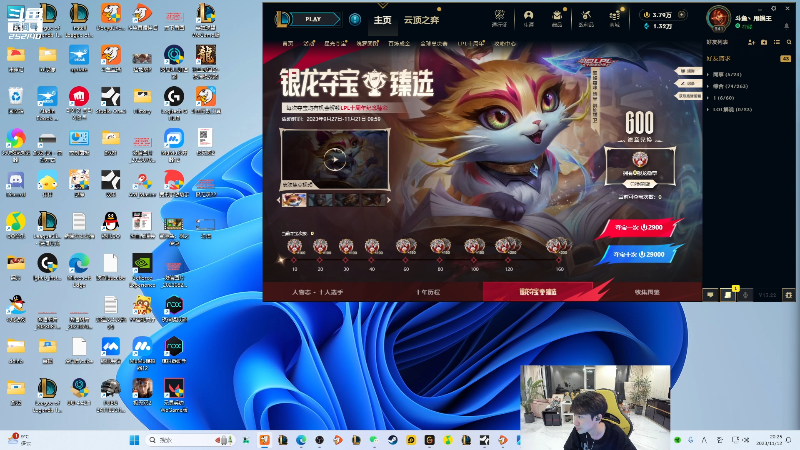Open the profile icon in the top nav

[x=529, y=18]
